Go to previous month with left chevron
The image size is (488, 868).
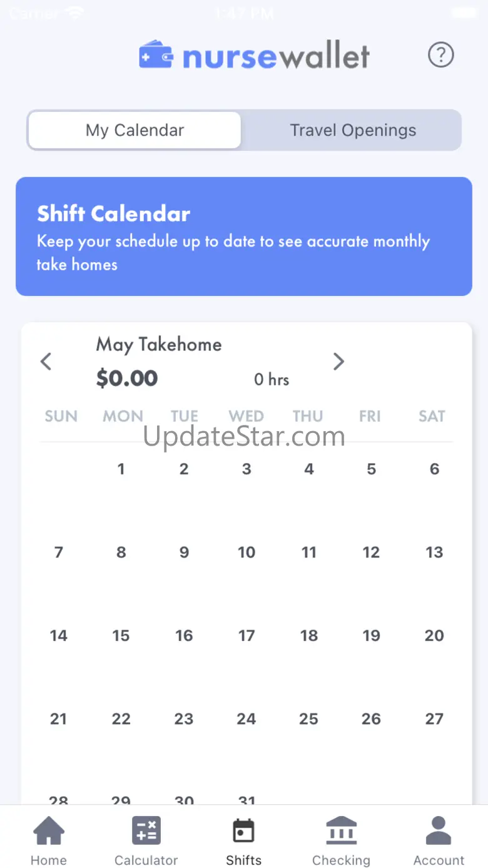[46, 361]
